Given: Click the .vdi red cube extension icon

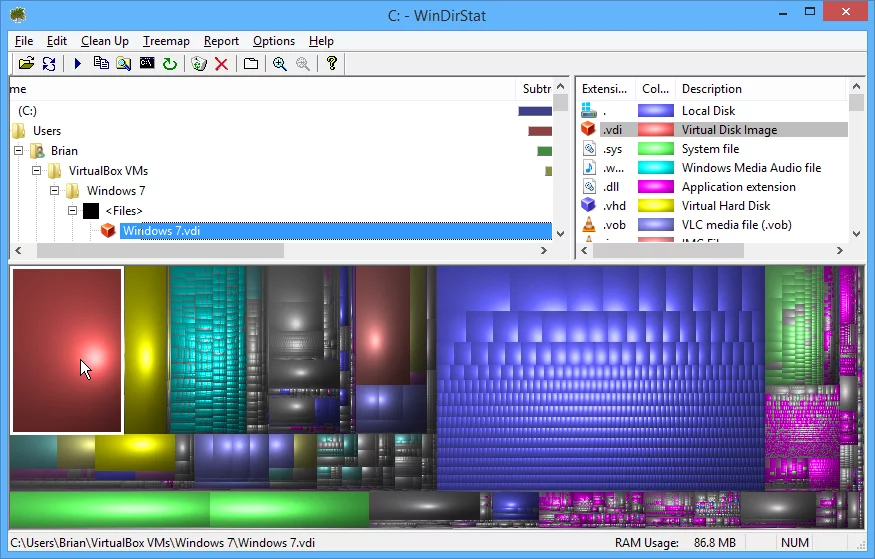Looking at the screenshot, I should click(588, 129).
